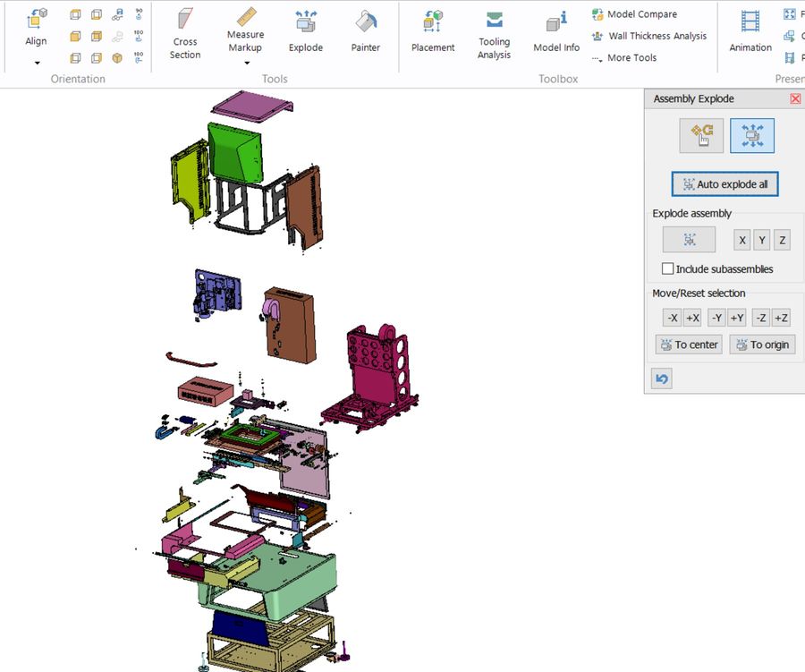This screenshot has height=672, width=805.
Task: Expand the Measure Markup dropdown arrow
Action: pyautogui.click(x=247, y=63)
